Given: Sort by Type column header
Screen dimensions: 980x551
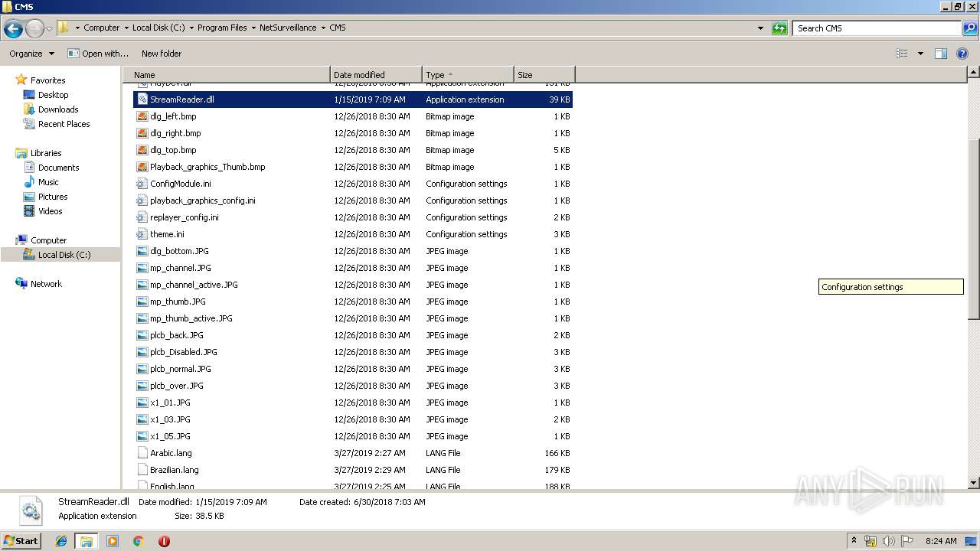Looking at the screenshot, I should click(x=468, y=75).
